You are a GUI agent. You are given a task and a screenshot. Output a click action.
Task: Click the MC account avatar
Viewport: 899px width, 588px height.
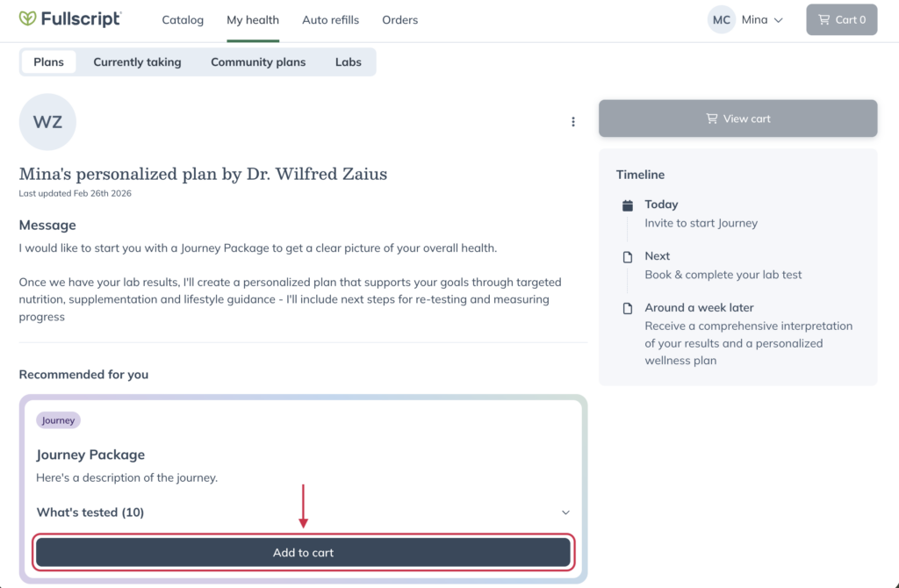[721, 18]
